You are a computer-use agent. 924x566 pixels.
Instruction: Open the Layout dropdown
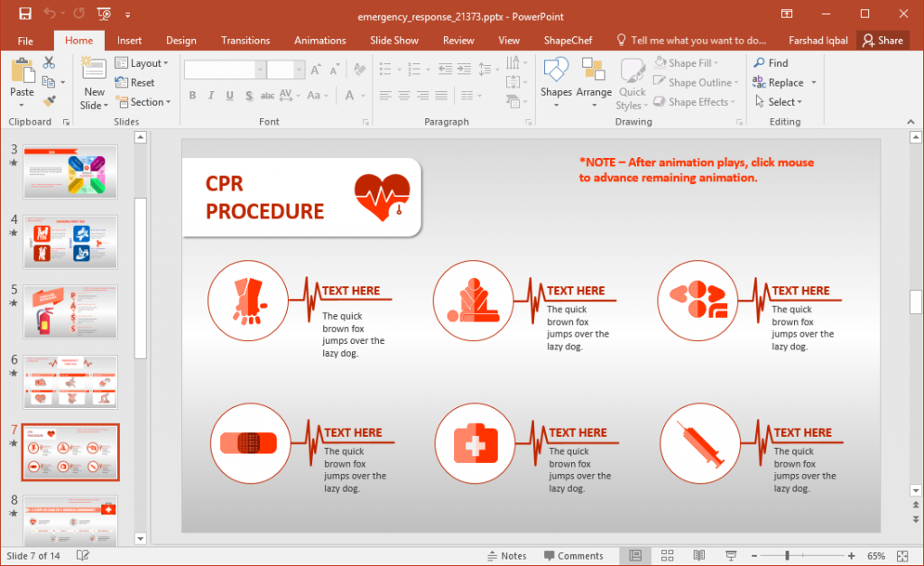point(143,62)
